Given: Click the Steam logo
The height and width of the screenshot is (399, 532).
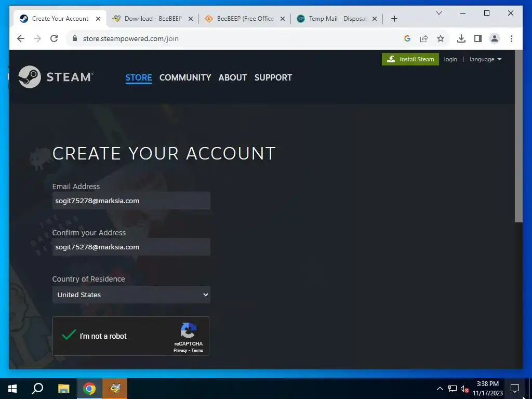Looking at the screenshot, I should [56, 77].
